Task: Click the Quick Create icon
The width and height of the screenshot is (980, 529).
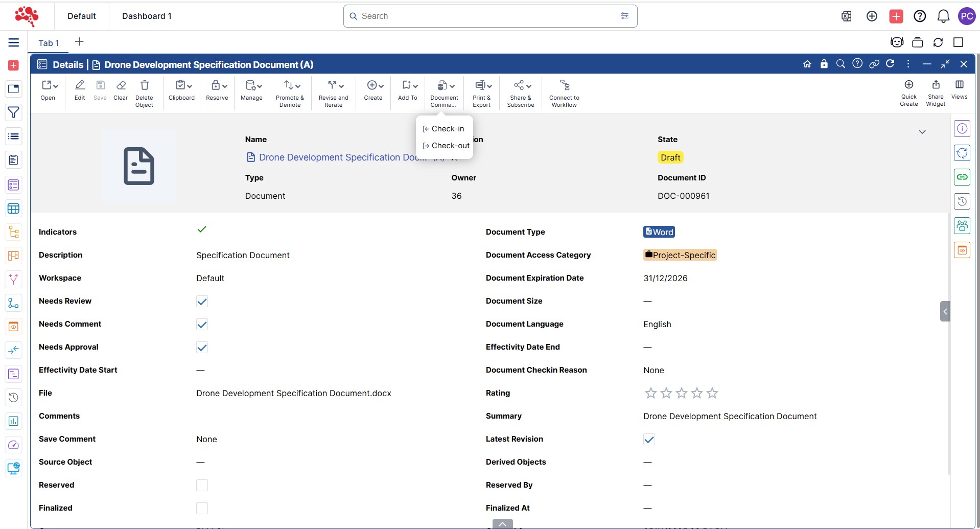Action: tap(908, 85)
